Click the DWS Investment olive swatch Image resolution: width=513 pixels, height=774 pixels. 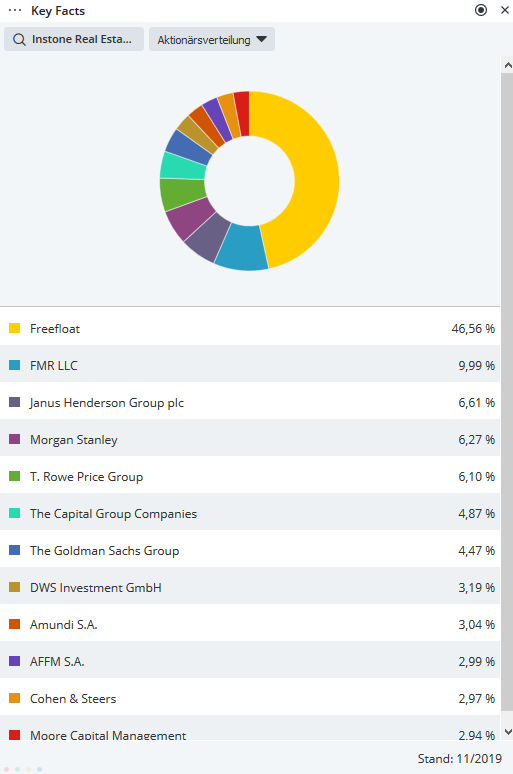pos(14,587)
